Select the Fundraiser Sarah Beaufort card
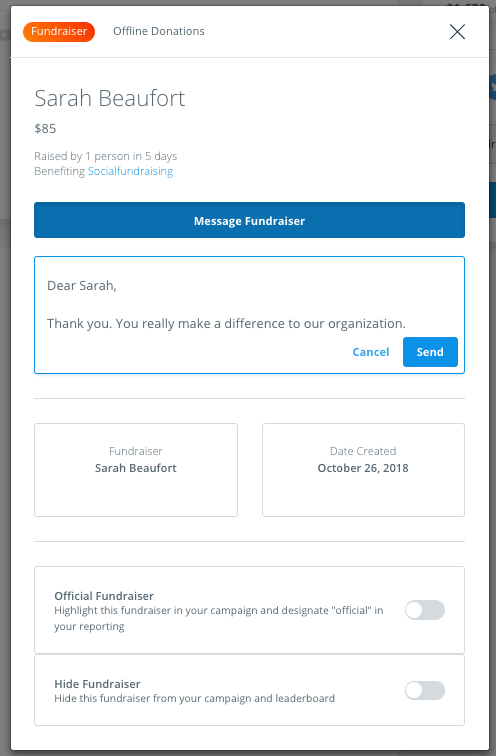This screenshot has height=756, width=496. coord(136,470)
